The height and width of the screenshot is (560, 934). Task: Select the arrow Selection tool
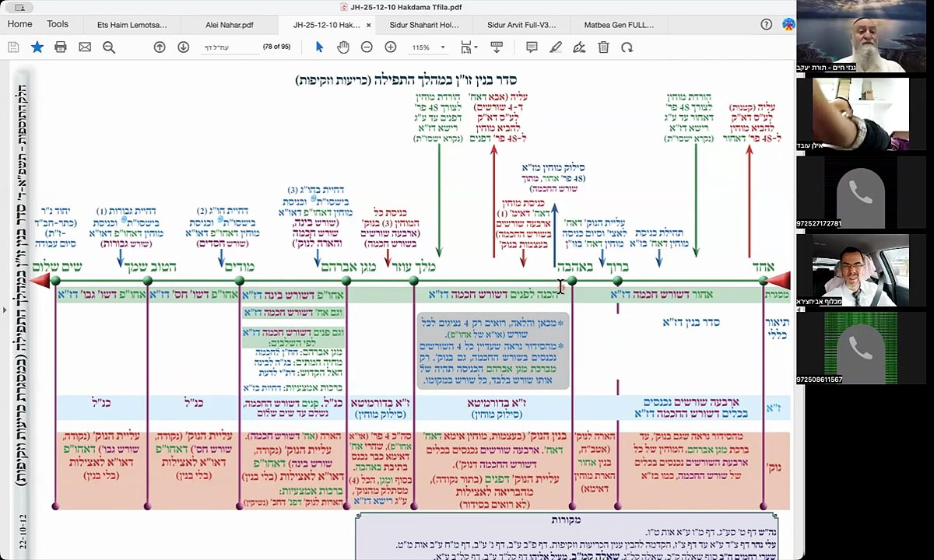tap(319, 47)
